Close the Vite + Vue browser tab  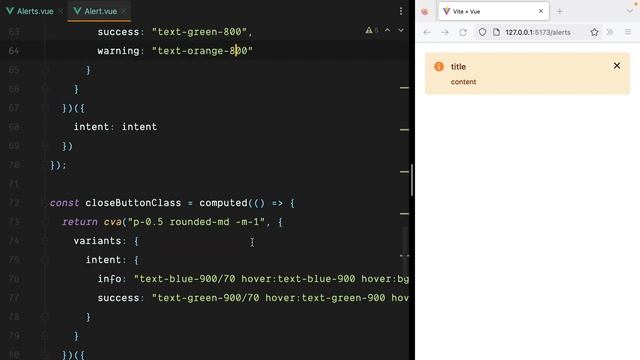point(541,11)
